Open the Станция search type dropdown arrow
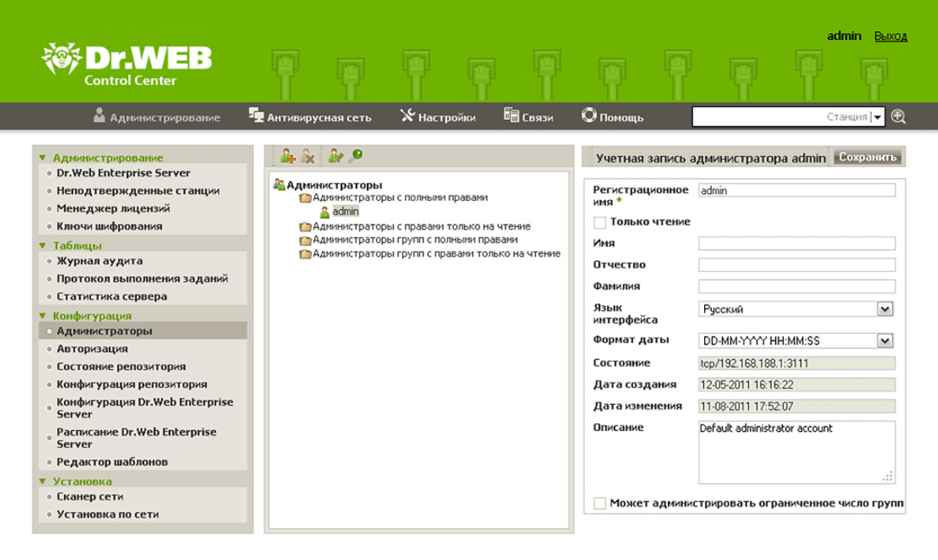 click(x=877, y=117)
